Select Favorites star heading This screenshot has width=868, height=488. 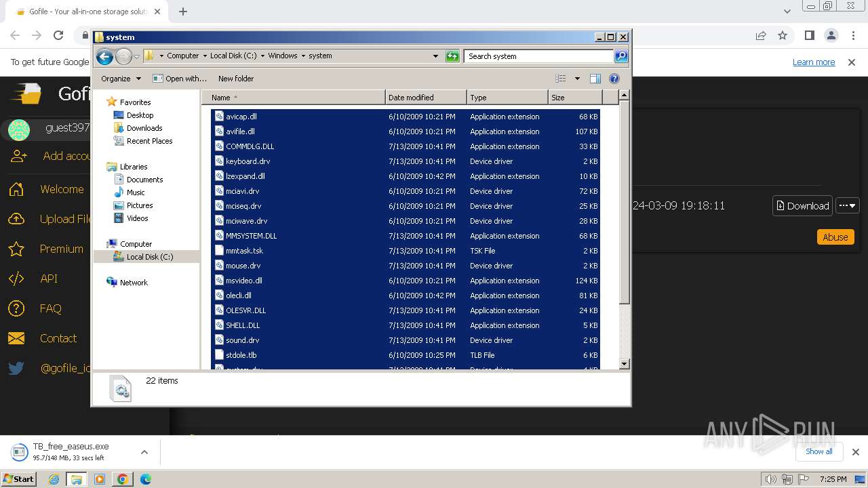(x=135, y=102)
